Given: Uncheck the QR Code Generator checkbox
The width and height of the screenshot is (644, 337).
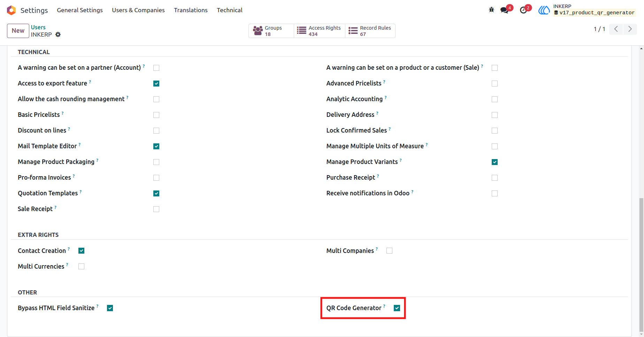Looking at the screenshot, I should click(397, 308).
